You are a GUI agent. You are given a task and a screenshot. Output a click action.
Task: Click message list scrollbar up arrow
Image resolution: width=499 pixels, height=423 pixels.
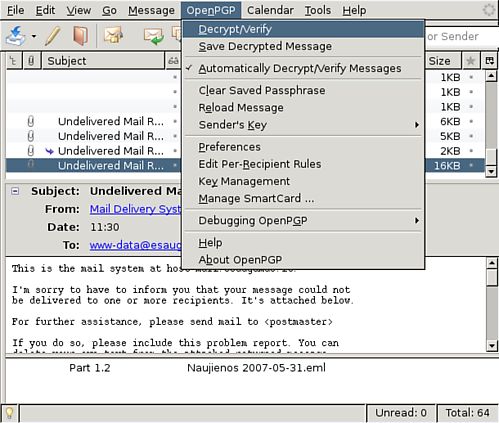pyautogui.click(x=491, y=76)
